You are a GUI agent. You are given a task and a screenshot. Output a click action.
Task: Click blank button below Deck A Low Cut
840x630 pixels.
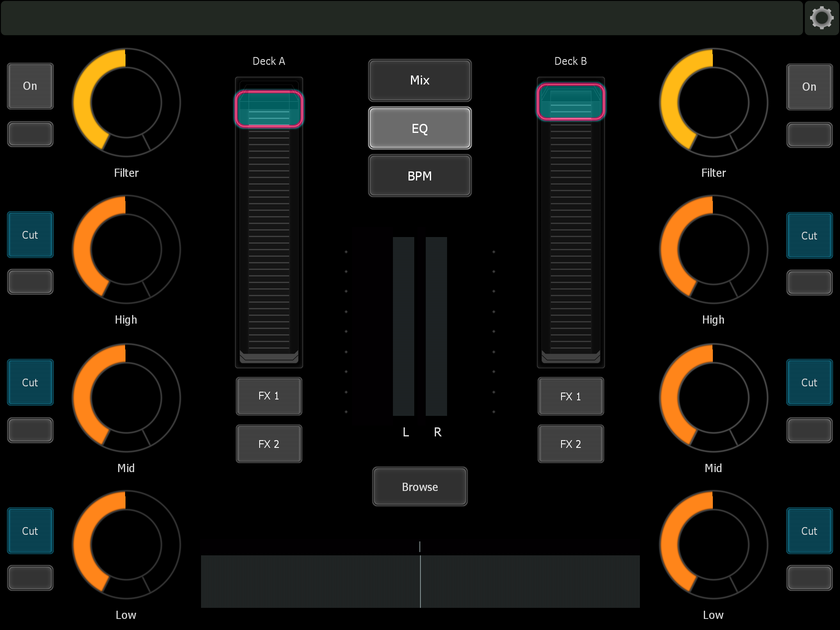point(30,578)
